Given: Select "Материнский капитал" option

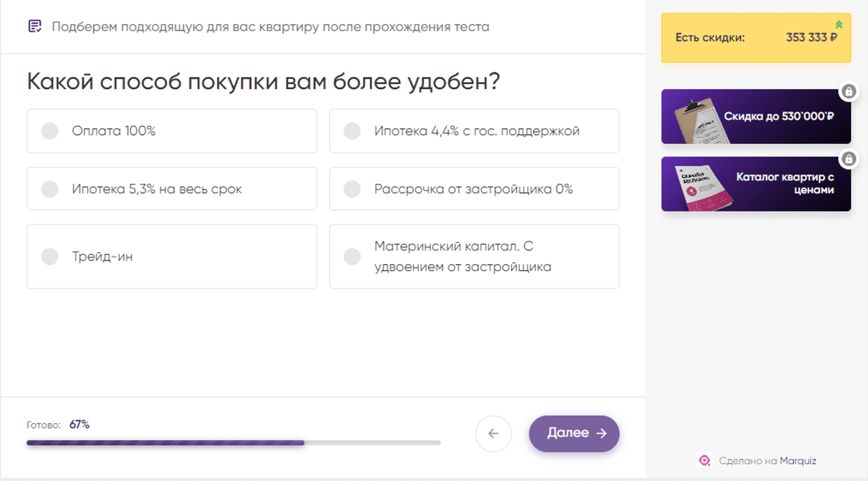Looking at the screenshot, I should pos(474,257).
